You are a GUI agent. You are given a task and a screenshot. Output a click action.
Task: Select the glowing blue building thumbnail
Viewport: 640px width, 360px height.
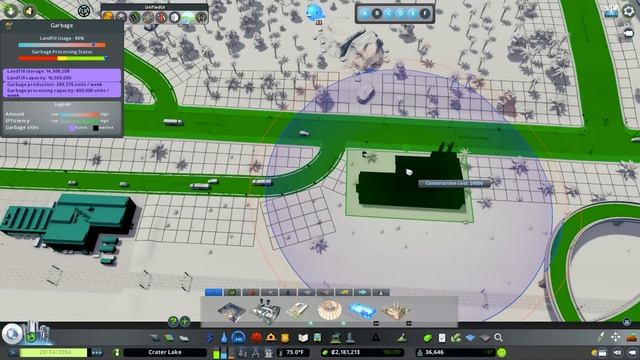tap(362, 311)
